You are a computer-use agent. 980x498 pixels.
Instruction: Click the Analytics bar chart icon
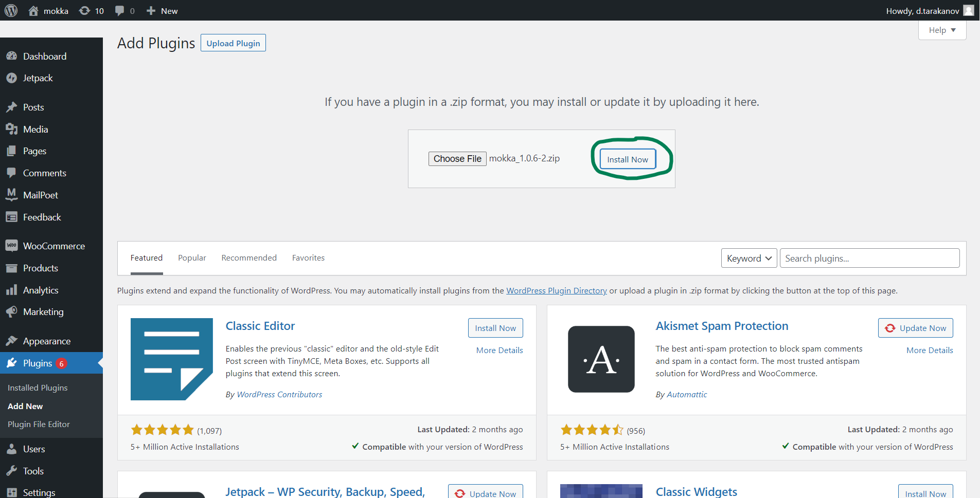tap(12, 290)
